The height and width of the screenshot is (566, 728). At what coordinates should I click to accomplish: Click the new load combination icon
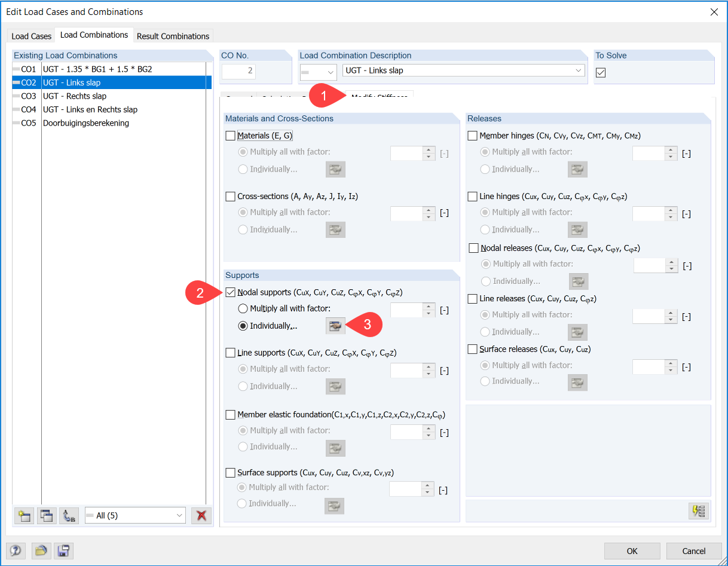coord(24,515)
